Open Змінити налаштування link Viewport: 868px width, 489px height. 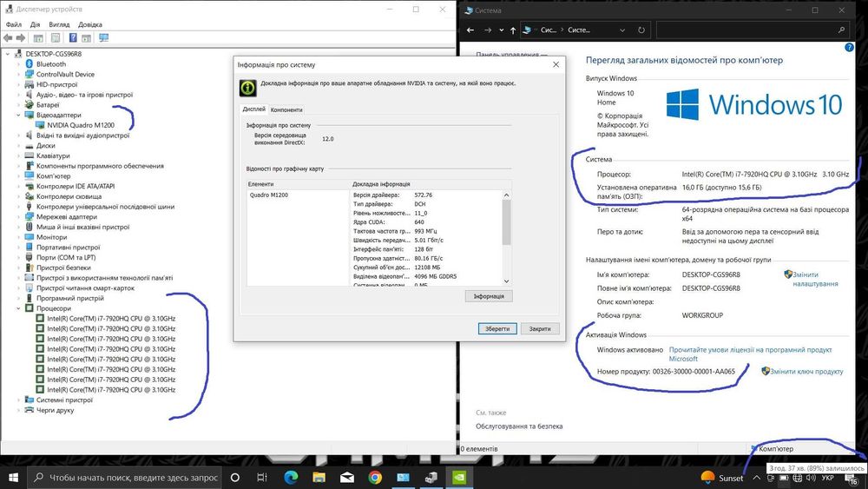(815, 279)
